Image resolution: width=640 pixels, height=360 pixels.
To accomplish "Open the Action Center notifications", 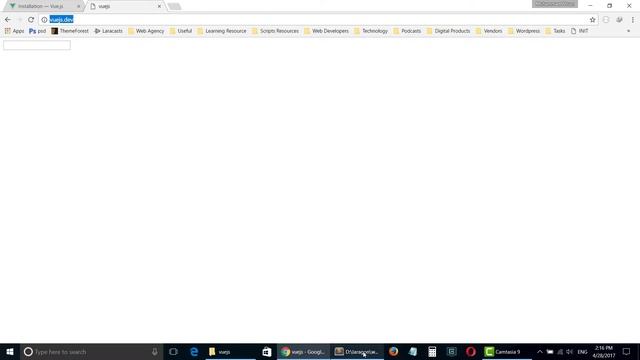I will [627, 351].
